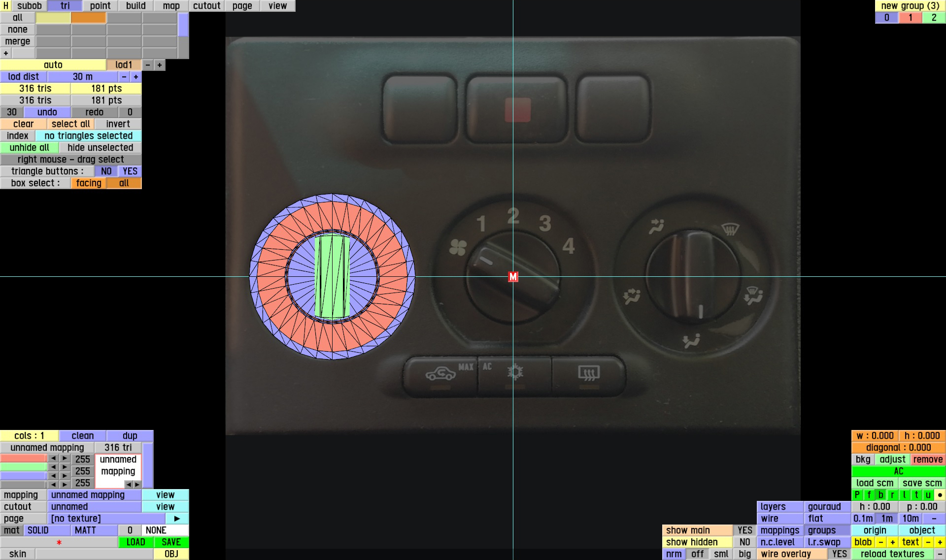Viewport: 946px width, 560px height.
Task: Increase blob size with plus
Action: [892, 542]
